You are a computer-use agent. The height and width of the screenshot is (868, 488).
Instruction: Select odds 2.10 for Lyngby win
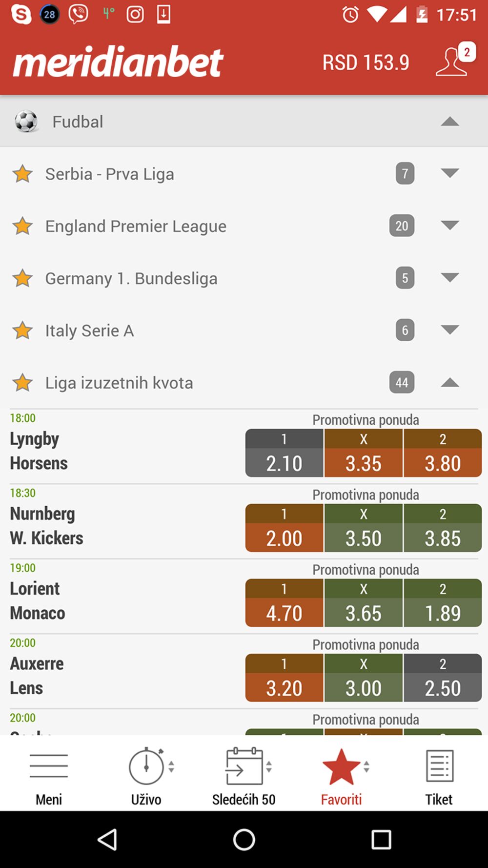(284, 453)
